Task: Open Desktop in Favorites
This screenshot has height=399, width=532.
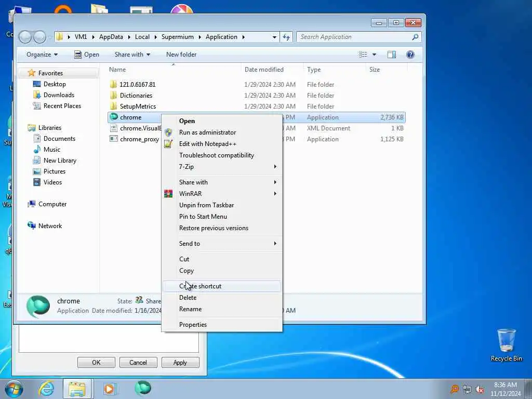Action: 54,84
